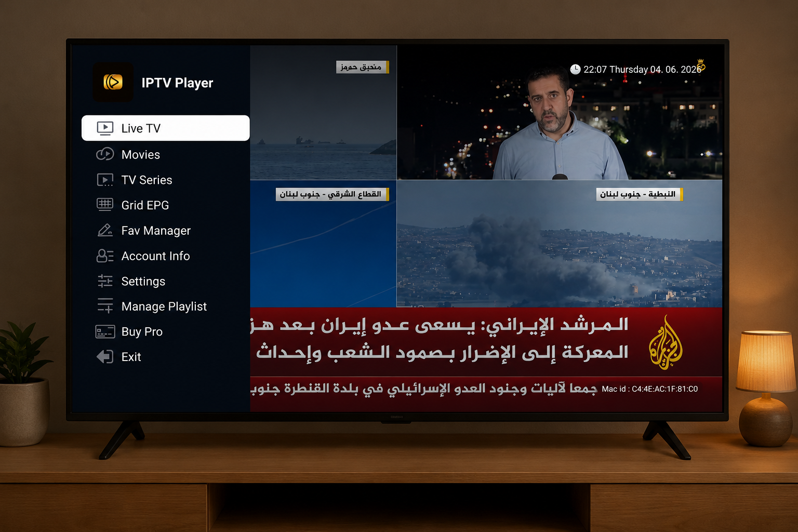The width and height of the screenshot is (798, 532).
Task: Click the Fav Manager pencil icon
Action: point(105,230)
